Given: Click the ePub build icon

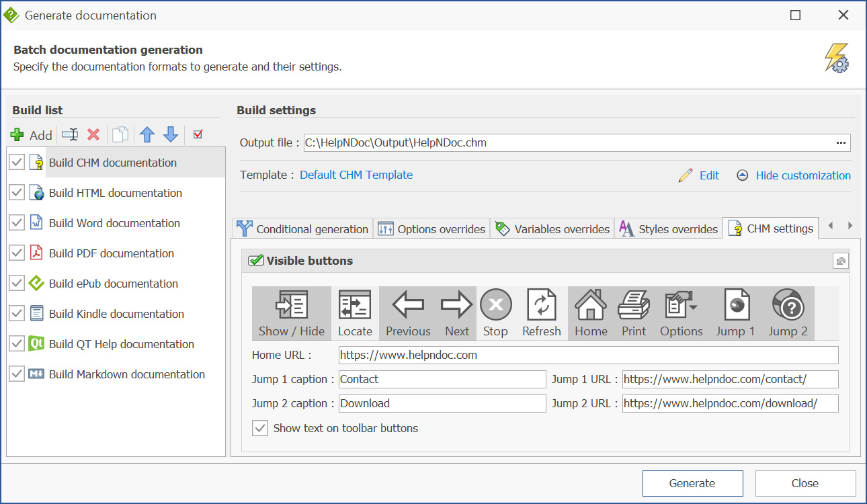Looking at the screenshot, I should tap(37, 284).
